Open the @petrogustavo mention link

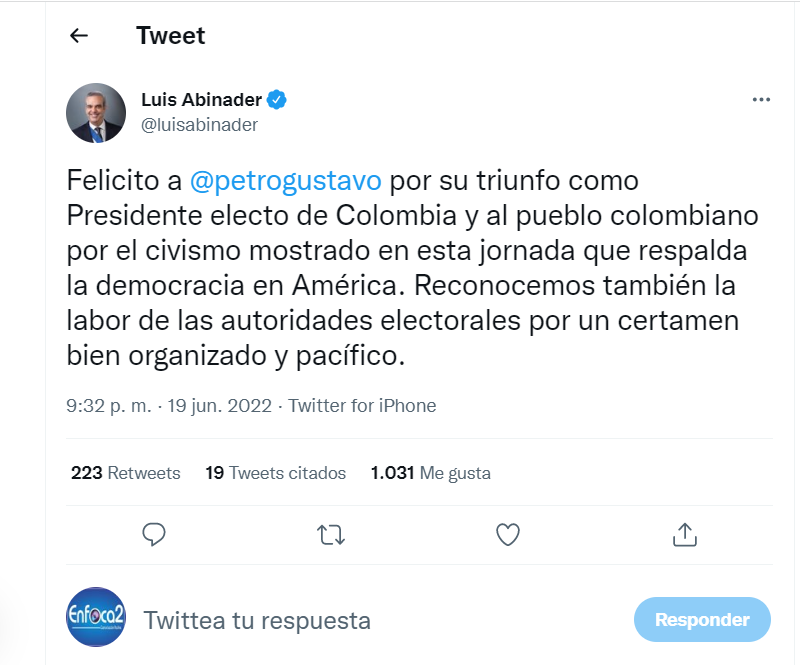285,182
